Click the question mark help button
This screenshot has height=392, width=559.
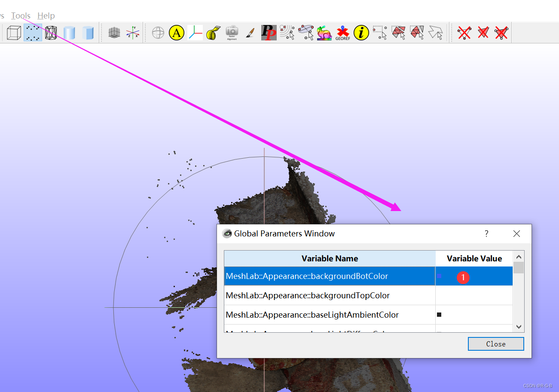point(486,234)
